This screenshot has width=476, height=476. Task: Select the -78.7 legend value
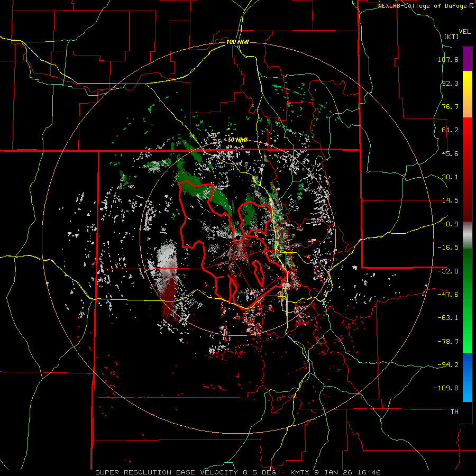click(448, 342)
